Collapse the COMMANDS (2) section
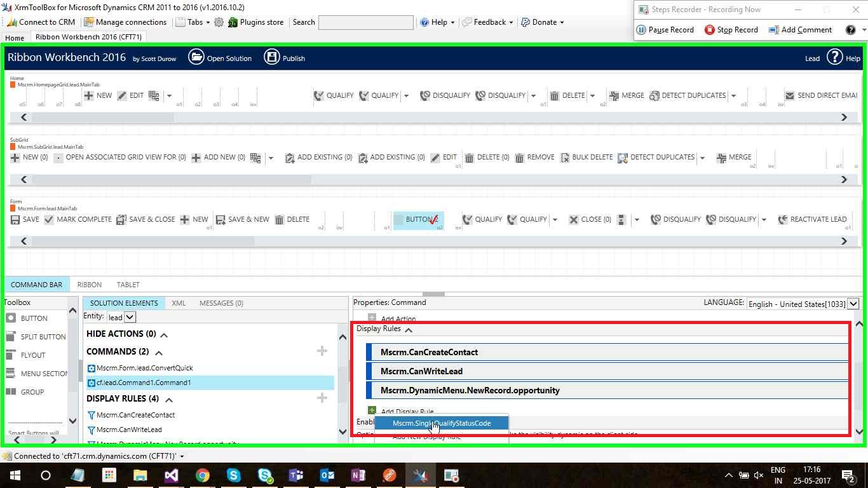 coord(159,353)
